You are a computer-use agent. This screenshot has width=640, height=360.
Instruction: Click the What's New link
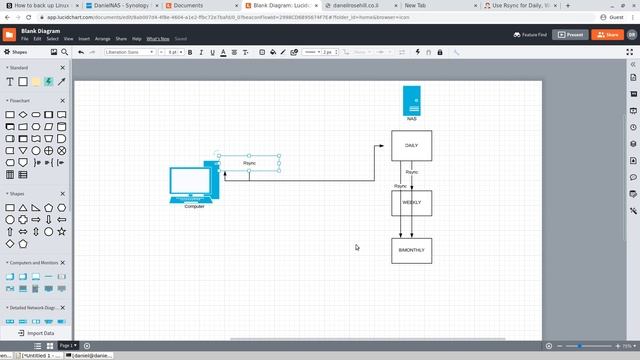(158, 39)
